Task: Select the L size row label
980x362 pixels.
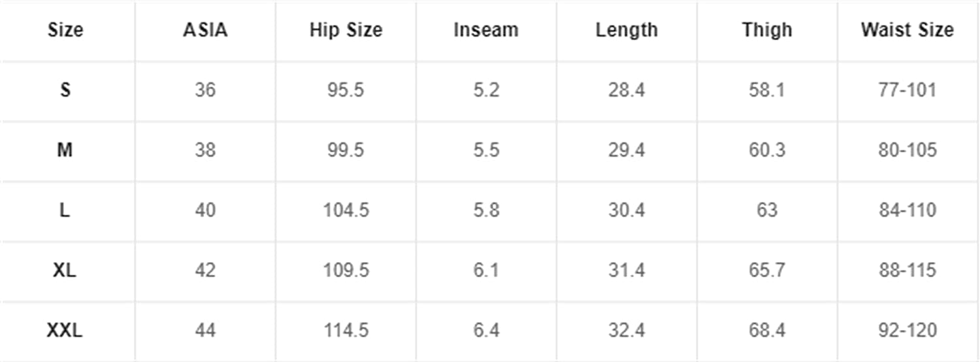Action: [65, 210]
